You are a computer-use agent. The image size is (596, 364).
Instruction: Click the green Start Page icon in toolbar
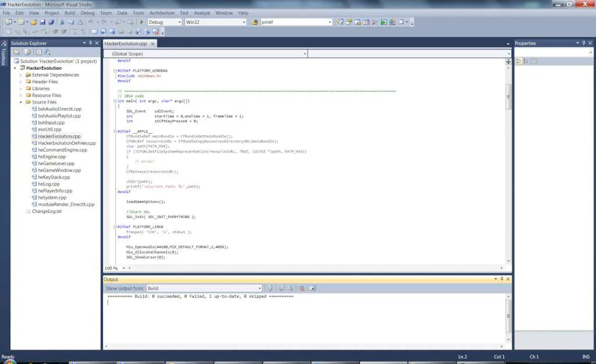click(384, 23)
